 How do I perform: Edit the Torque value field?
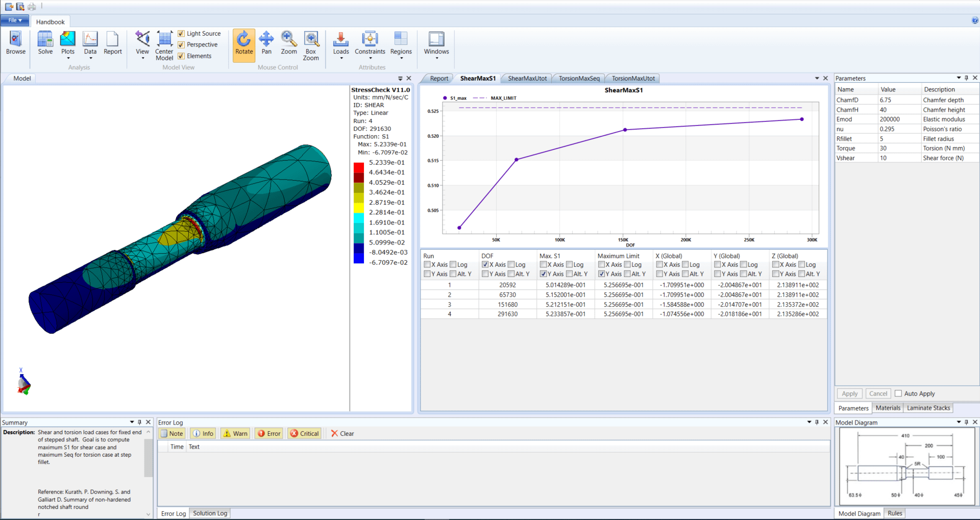click(x=899, y=148)
